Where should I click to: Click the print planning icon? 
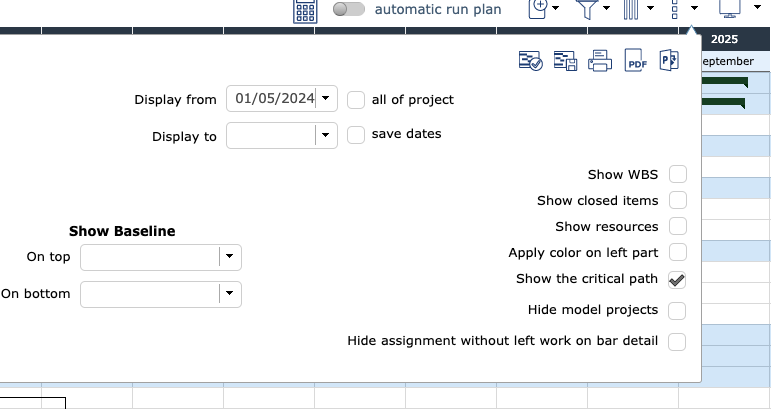599,62
